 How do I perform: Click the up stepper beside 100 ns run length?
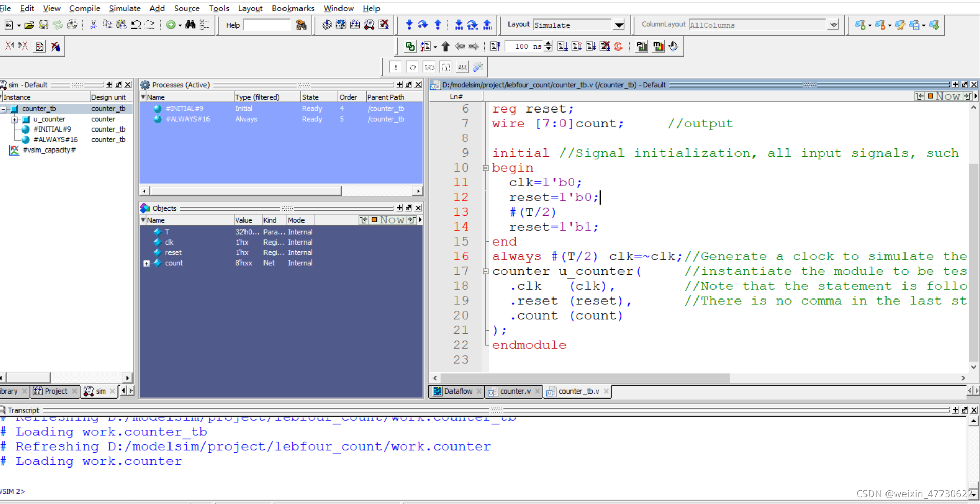tap(548, 44)
